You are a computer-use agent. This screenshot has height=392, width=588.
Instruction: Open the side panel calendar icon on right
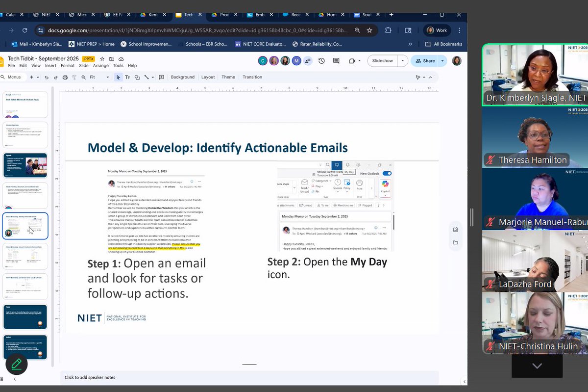coord(456,230)
